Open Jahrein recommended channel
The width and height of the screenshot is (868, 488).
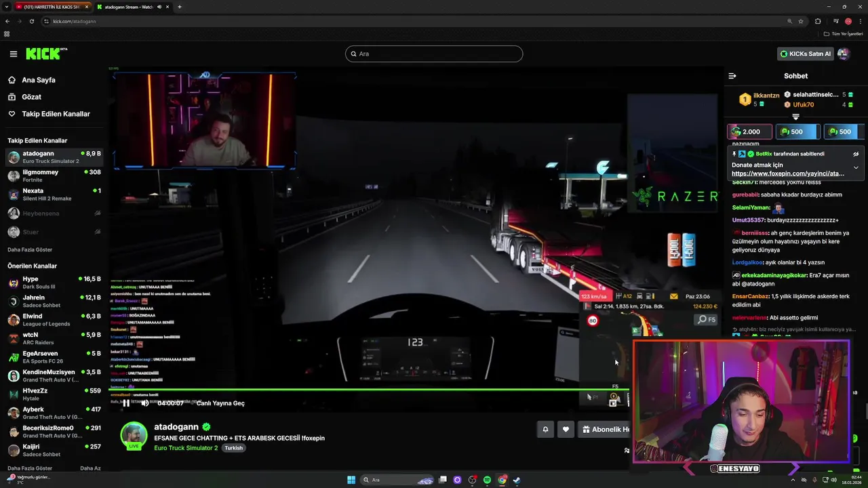coord(54,301)
